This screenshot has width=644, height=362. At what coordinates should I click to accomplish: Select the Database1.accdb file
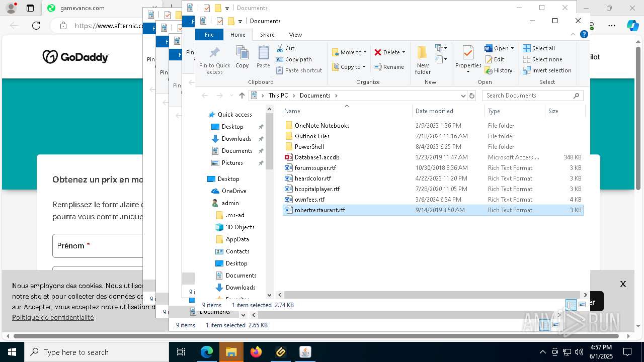[x=317, y=157]
